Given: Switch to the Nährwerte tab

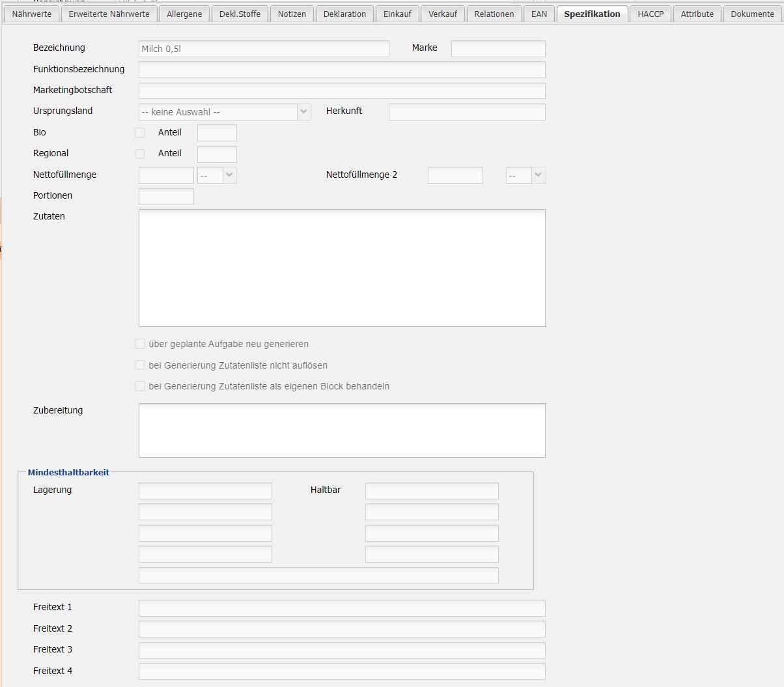Looking at the screenshot, I should 32,14.
